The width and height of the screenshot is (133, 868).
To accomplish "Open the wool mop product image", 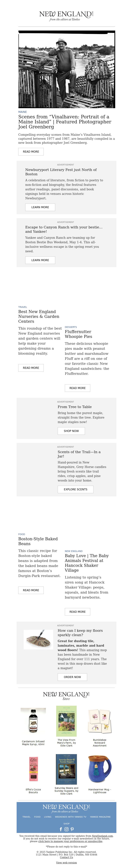I will click(x=38, y=640).
